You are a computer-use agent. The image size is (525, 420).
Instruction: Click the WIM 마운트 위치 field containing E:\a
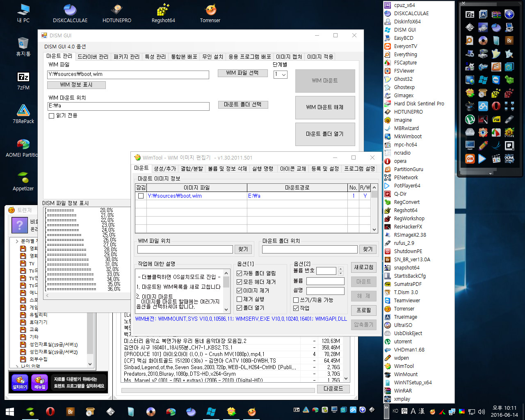(x=128, y=106)
